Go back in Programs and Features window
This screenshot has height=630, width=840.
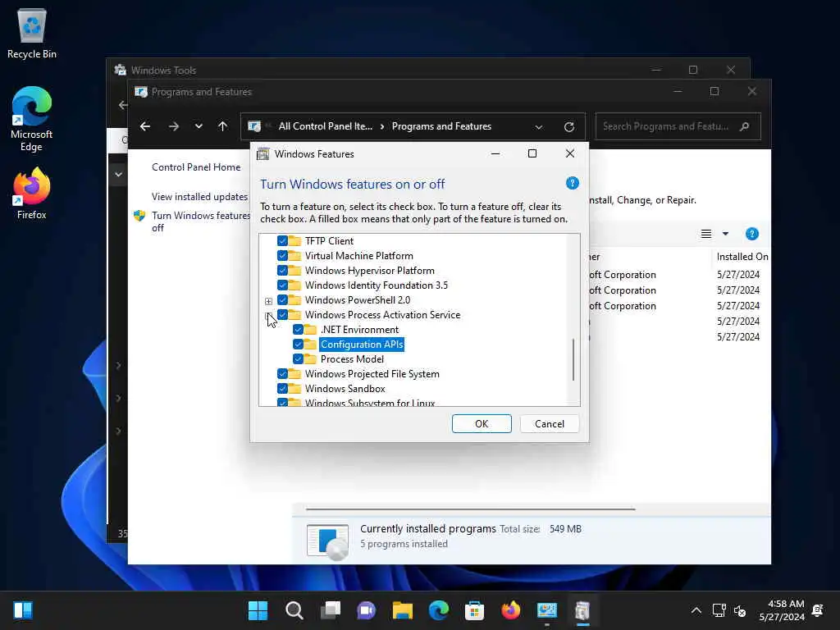pos(145,126)
